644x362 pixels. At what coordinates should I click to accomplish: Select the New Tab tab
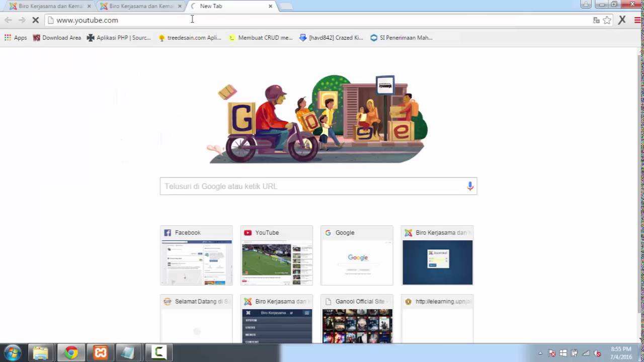(x=231, y=6)
